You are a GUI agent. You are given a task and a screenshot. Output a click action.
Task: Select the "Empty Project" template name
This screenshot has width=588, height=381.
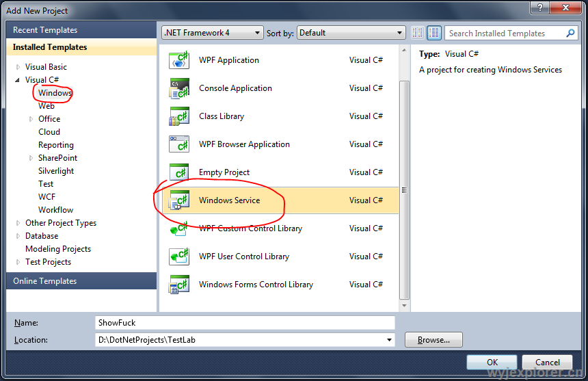(224, 172)
